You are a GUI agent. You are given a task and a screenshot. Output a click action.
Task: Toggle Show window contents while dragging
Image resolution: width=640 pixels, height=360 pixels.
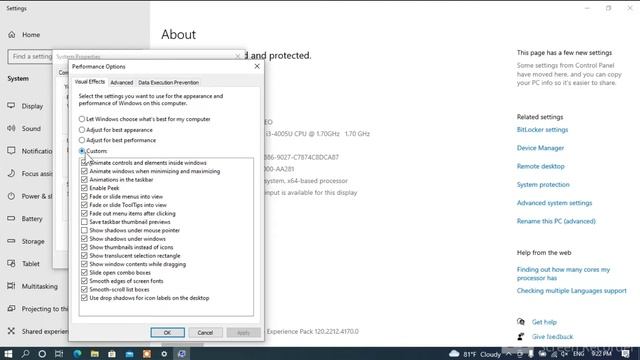pyautogui.click(x=84, y=264)
